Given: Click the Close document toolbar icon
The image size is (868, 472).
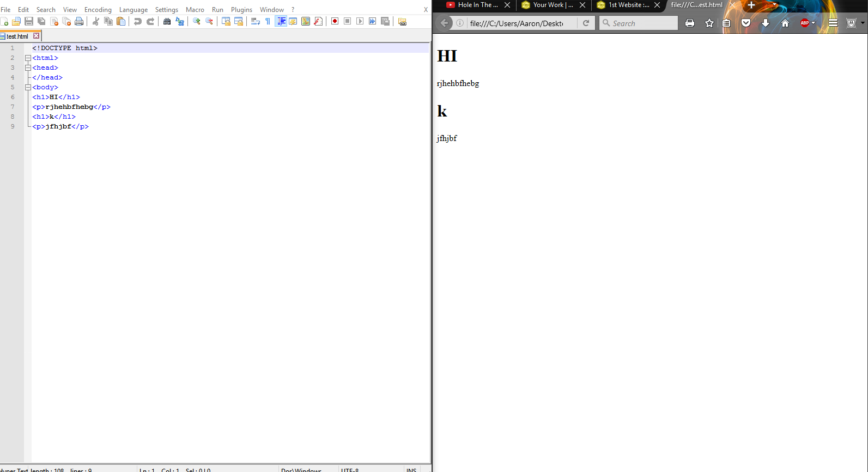Looking at the screenshot, I should 54,21.
